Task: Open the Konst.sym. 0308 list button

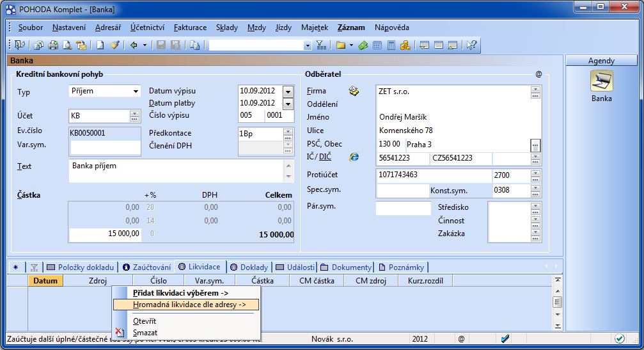Action: pos(535,190)
